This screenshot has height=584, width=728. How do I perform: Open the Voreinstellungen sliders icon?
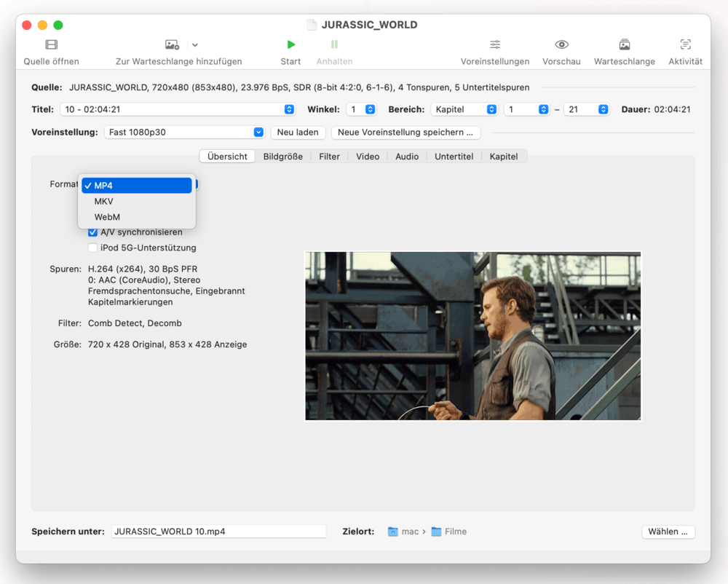coord(495,45)
